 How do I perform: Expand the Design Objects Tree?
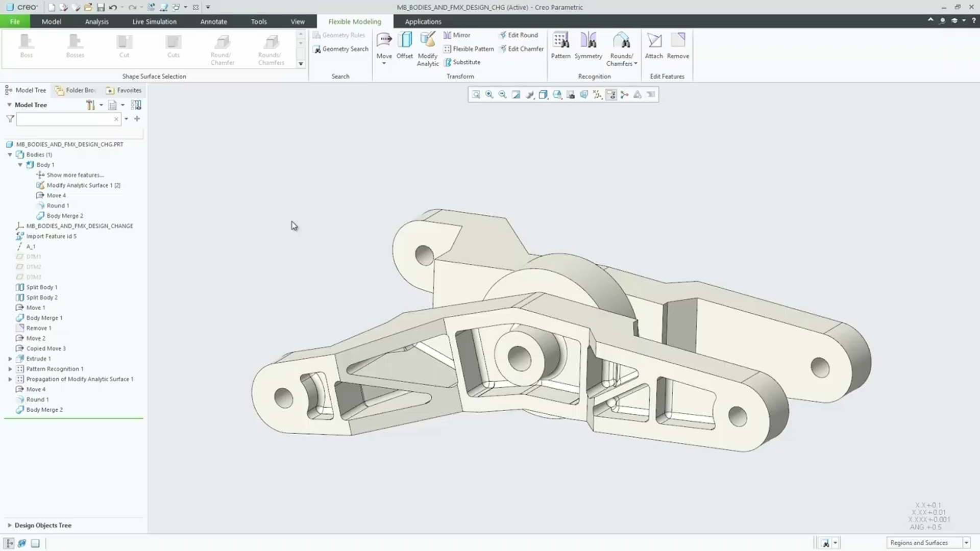pyautogui.click(x=9, y=525)
